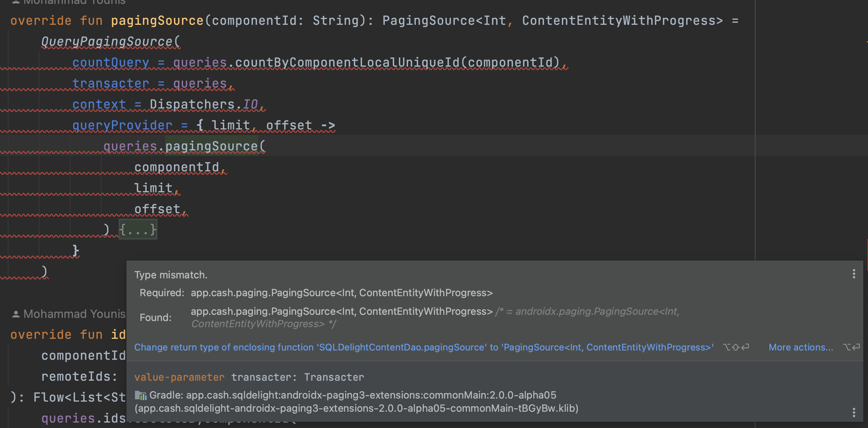This screenshot has height=428, width=868.
Task: Click the Mohammad Younis author annotation text
Action: (74, 314)
